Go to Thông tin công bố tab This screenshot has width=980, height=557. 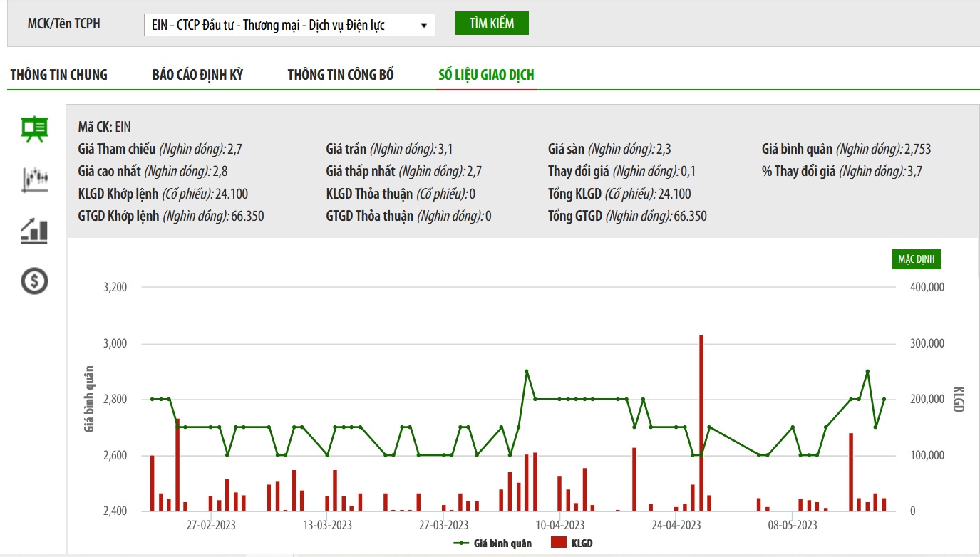tap(341, 75)
